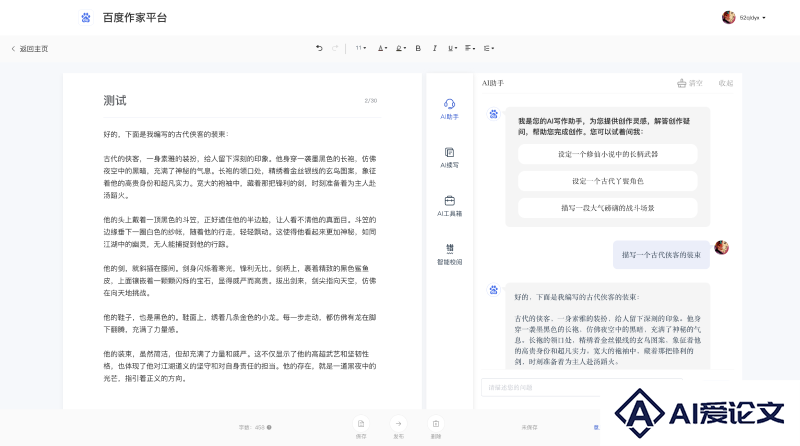
Task: Open the font size 11 dropdown
Action: point(361,48)
